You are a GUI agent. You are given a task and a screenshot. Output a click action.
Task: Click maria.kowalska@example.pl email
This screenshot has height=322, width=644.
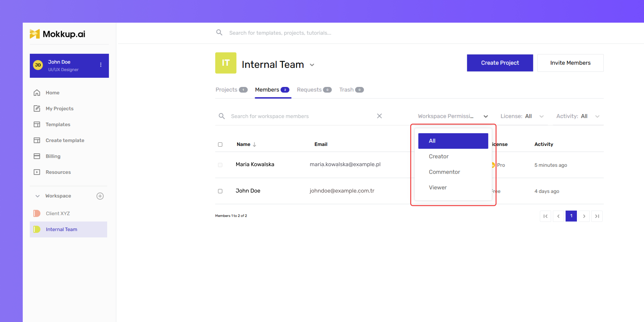pyautogui.click(x=345, y=164)
